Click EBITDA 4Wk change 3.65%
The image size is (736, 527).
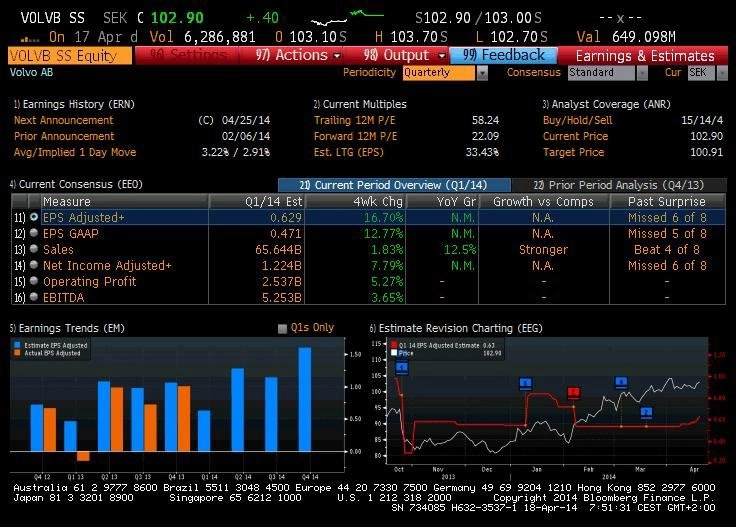pyautogui.click(x=387, y=298)
